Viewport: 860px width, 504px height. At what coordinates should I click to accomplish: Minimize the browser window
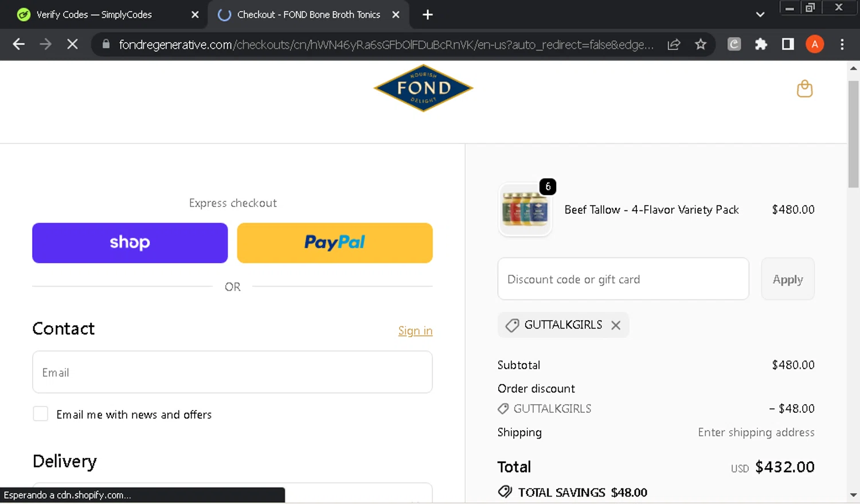789,8
